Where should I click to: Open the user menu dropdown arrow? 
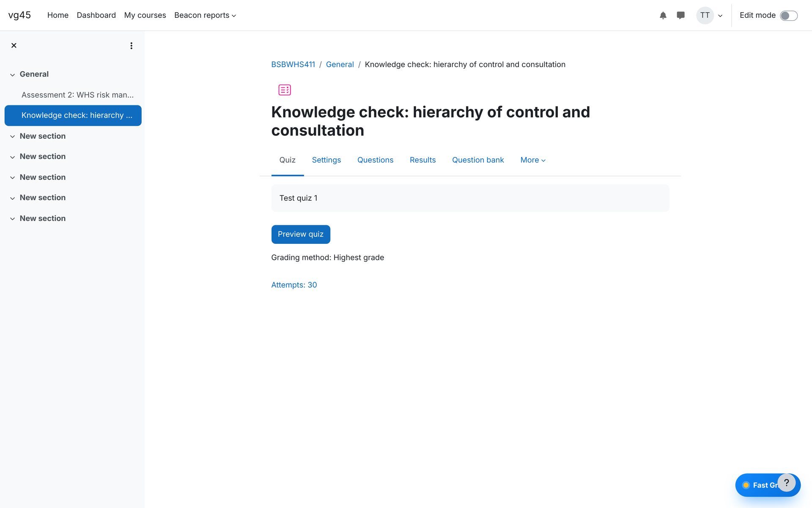(720, 16)
